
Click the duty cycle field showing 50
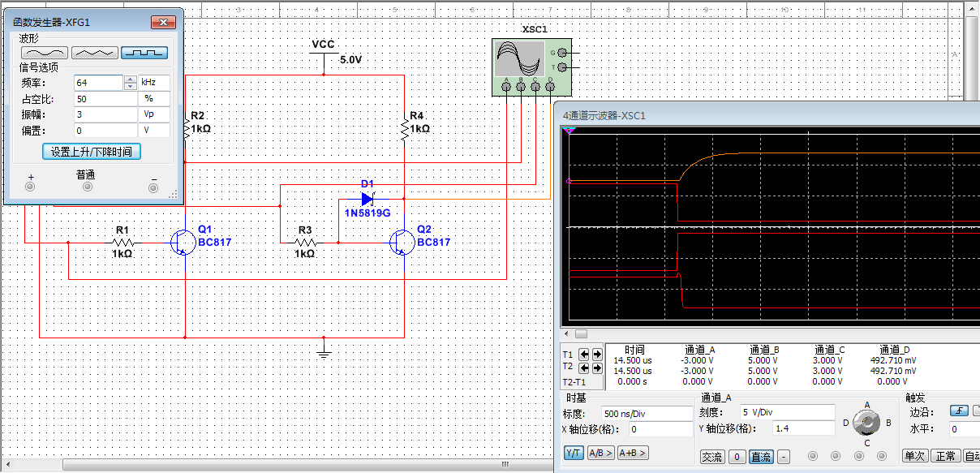click(105, 98)
